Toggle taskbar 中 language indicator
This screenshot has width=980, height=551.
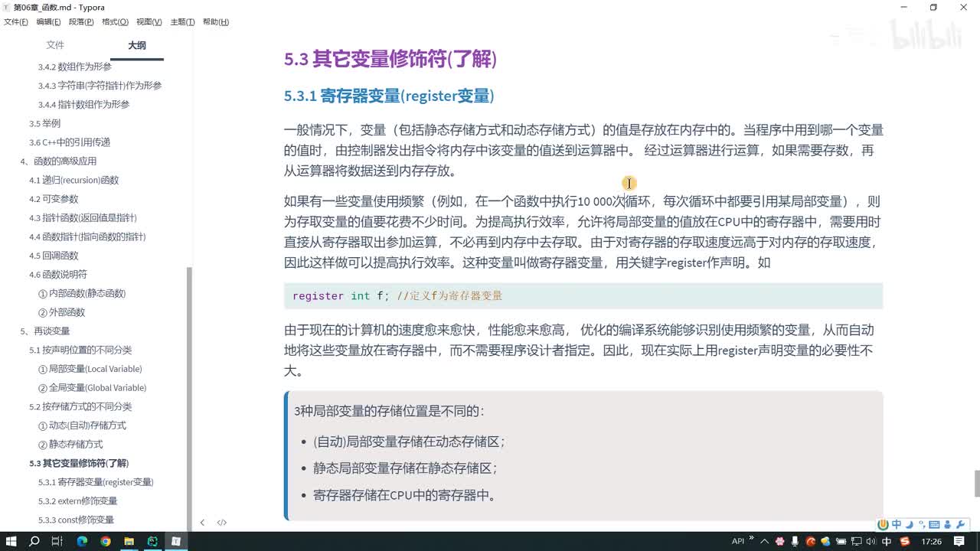tap(887, 541)
